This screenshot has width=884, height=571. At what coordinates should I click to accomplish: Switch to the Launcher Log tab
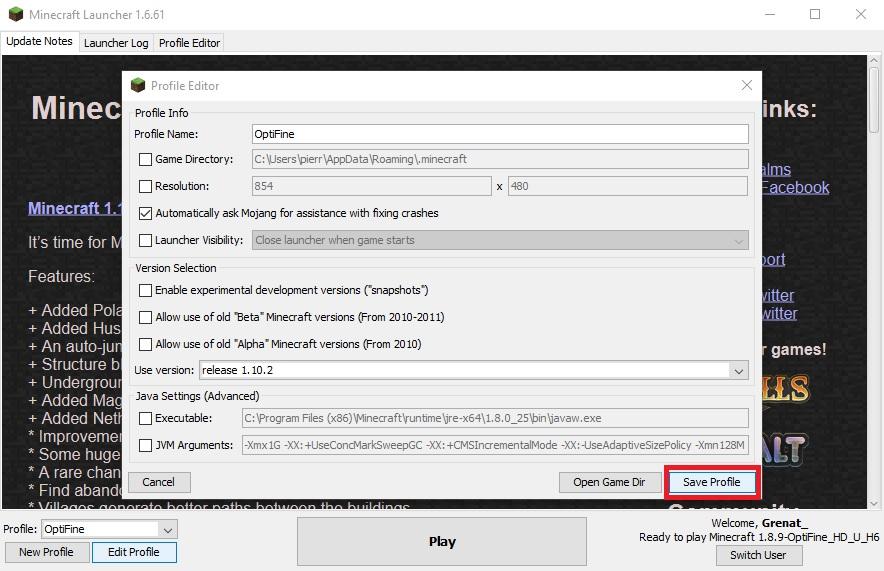pos(116,43)
